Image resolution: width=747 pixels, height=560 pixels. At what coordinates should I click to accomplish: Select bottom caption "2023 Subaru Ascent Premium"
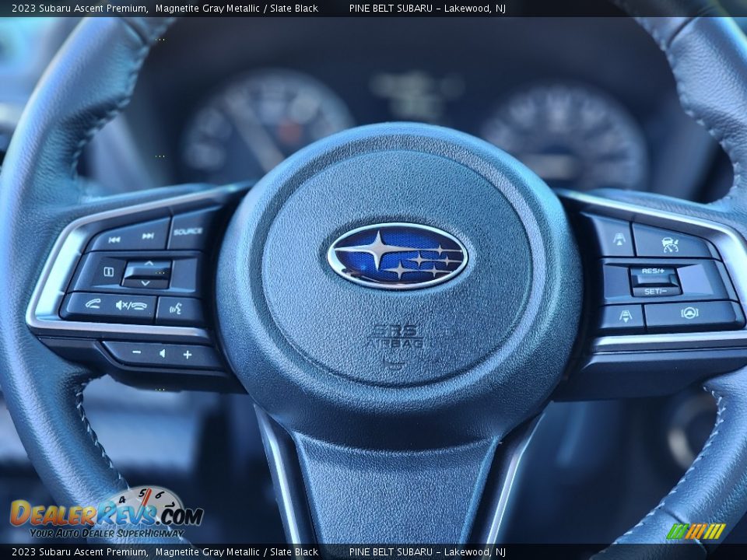[x=79, y=552]
